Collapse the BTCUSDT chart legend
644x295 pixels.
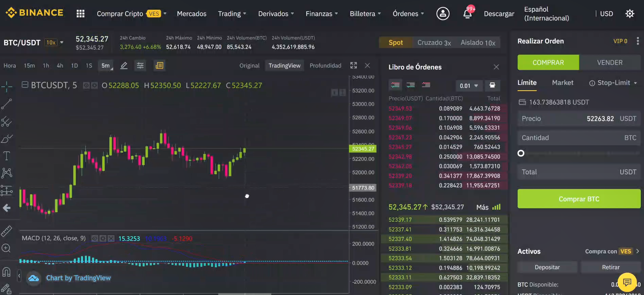(x=25, y=85)
